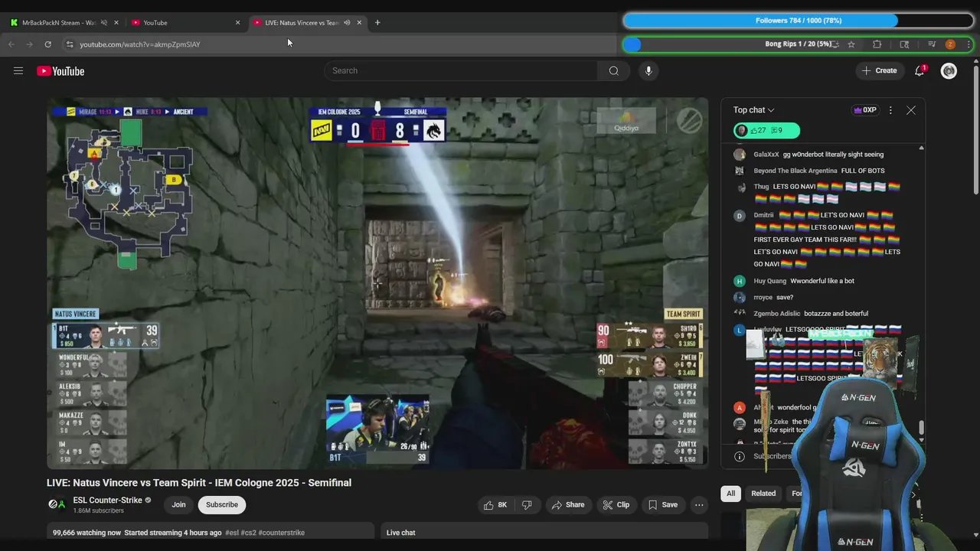980x551 pixels.
Task: Click the Create button
Action: point(879,70)
